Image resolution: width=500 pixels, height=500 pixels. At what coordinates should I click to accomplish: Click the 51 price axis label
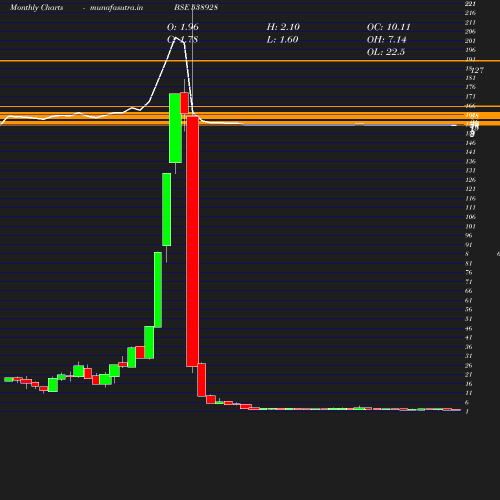[469, 319]
